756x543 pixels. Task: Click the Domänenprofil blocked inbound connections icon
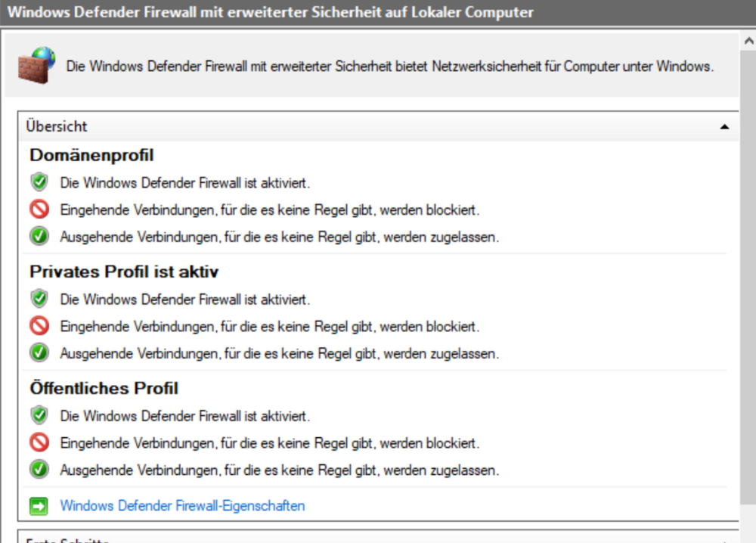(39, 209)
